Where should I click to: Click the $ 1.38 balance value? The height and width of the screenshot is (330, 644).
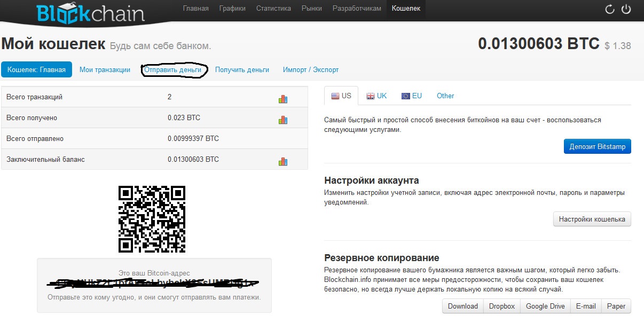pos(618,46)
